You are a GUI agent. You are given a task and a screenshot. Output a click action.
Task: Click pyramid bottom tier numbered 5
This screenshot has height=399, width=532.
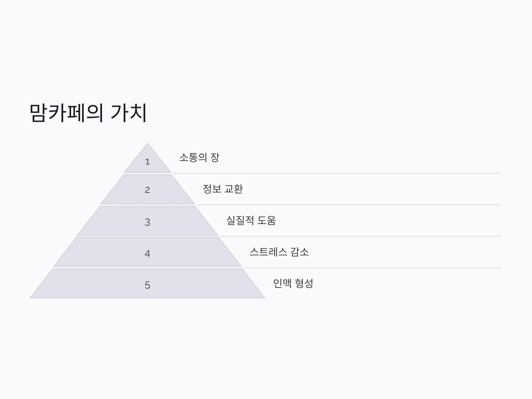[147, 284]
